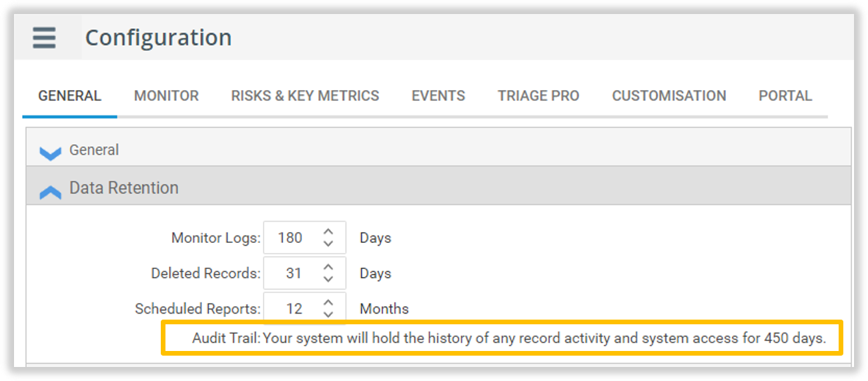This screenshot has height=381, width=868.
Task: Click the Monitor Logs value field
Action: [291, 238]
